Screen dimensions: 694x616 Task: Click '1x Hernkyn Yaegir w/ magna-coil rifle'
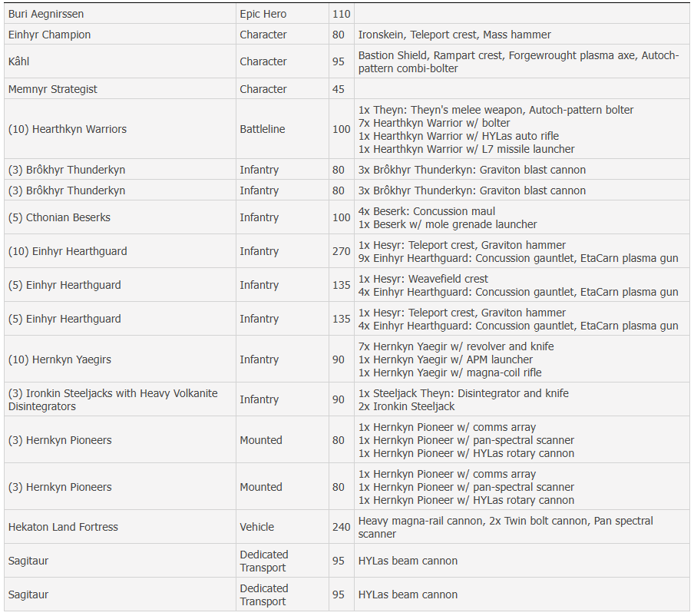click(x=450, y=373)
